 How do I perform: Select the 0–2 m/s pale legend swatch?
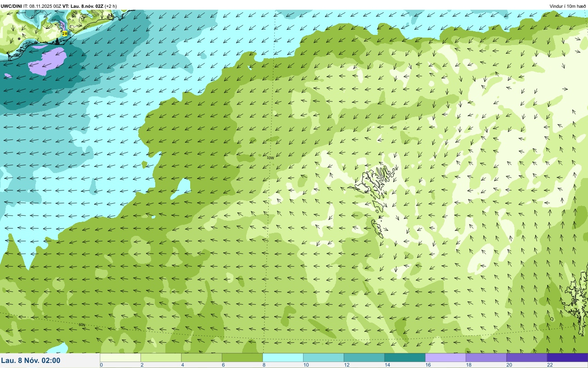[120, 357]
